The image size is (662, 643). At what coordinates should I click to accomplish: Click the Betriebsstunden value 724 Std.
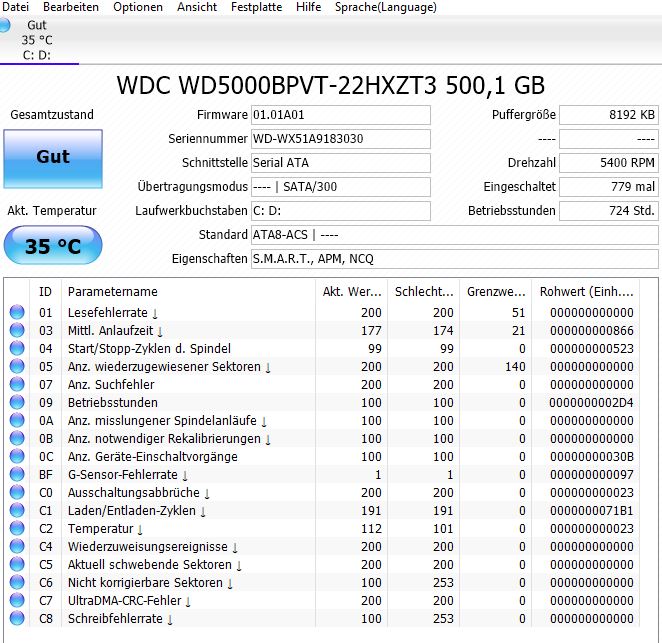pyautogui.click(x=609, y=211)
